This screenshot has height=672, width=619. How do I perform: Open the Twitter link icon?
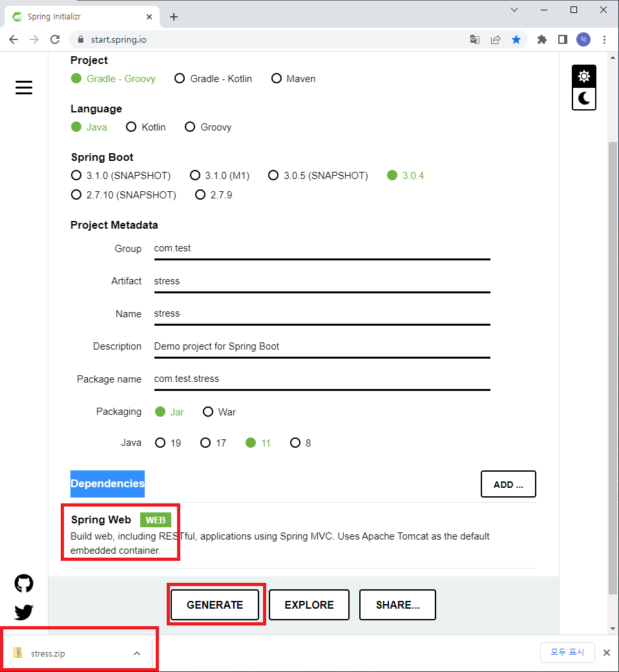24,612
